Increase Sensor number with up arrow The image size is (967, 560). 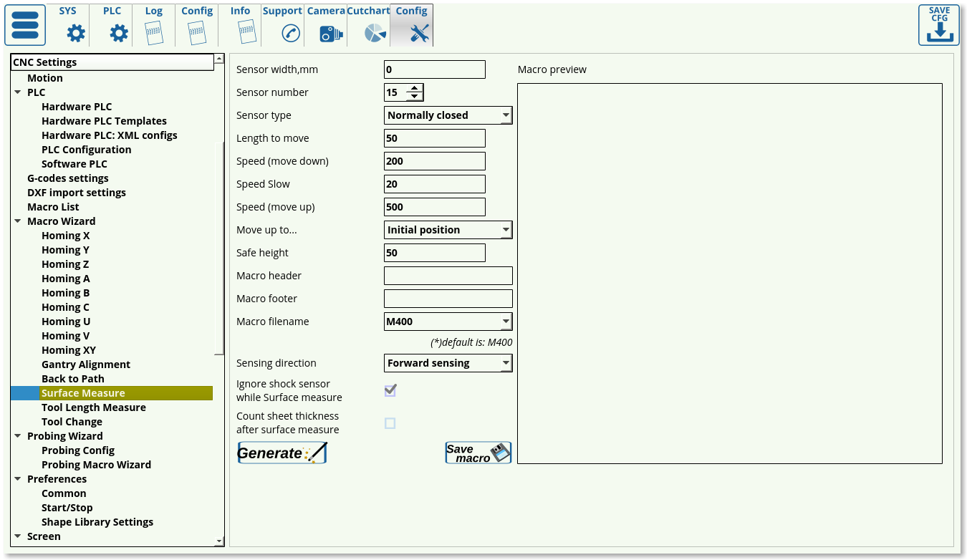[415, 89]
